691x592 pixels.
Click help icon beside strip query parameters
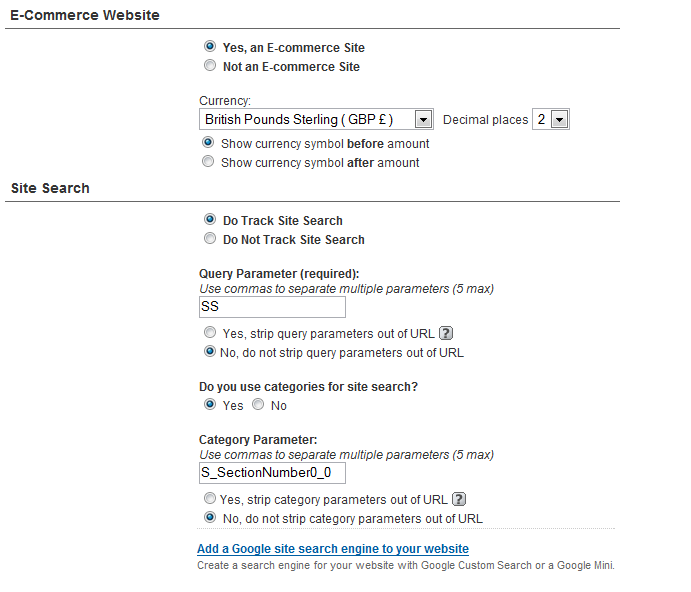pyautogui.click(x=447, y=333)
